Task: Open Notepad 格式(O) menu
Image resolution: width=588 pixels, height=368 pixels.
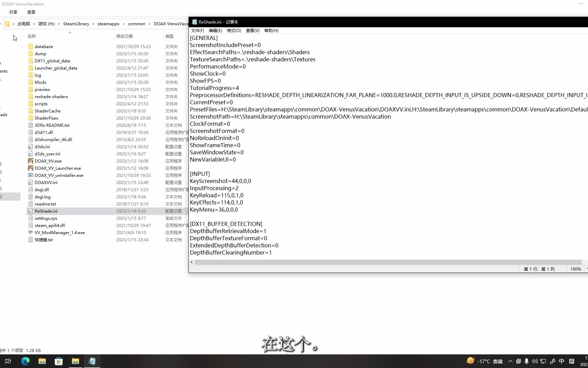Action: click(x=234, y=31)
